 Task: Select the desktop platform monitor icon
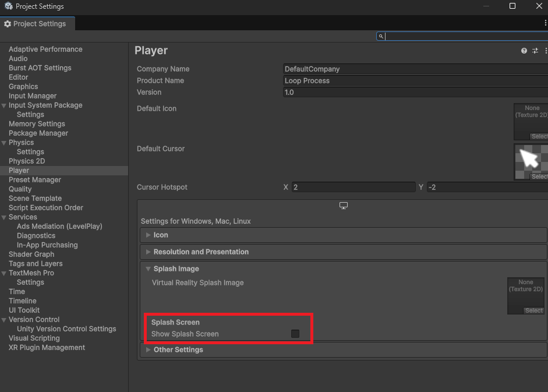click(344, 206)
